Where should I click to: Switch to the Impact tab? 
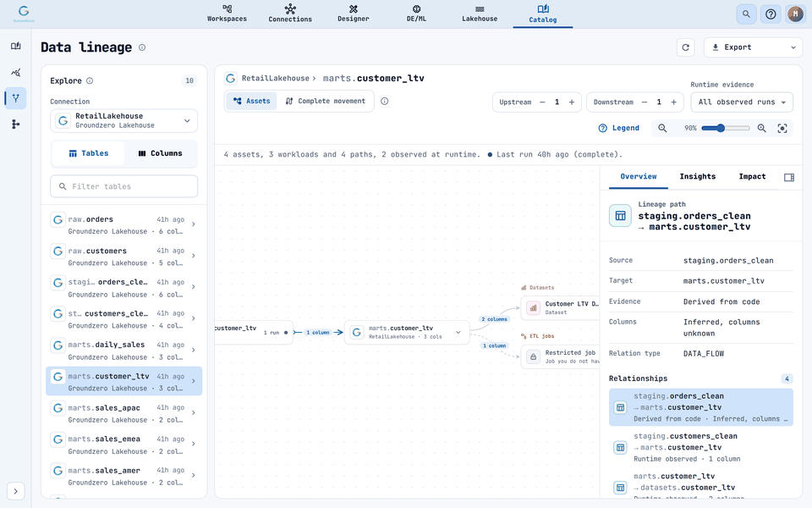click(x=752, y=177)
